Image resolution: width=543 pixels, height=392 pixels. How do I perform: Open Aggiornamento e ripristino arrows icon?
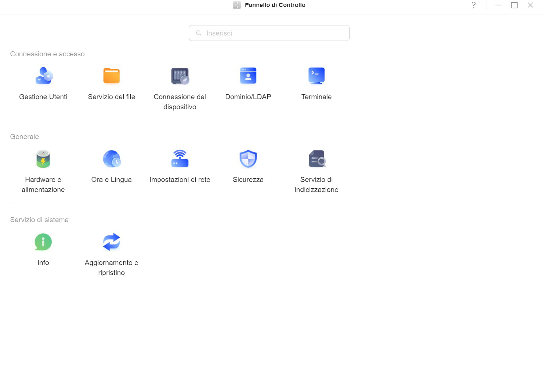point(112,242)
